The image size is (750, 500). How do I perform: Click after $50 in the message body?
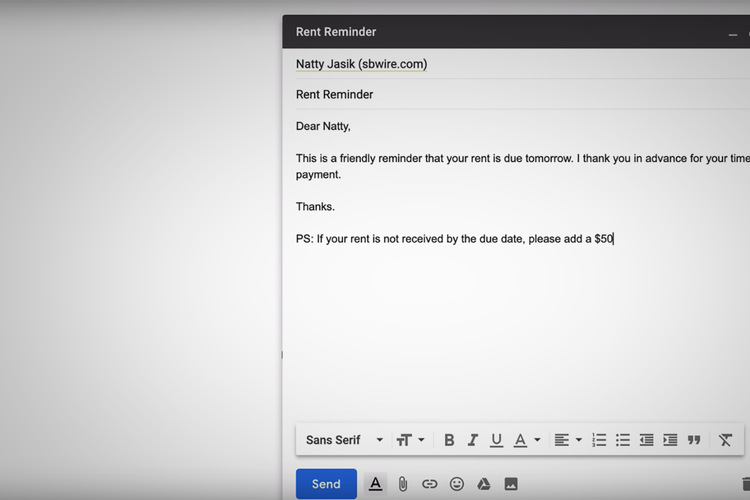(614, 239)
